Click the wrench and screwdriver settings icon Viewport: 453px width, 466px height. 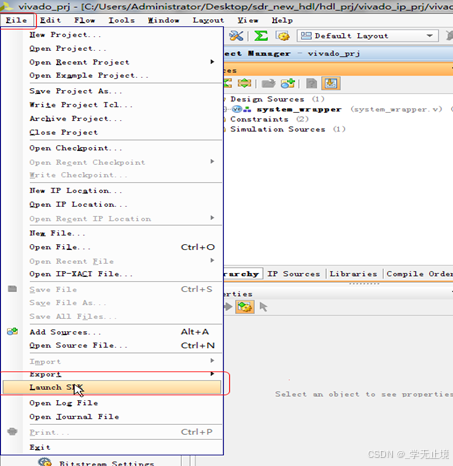[x=236, y=36]
